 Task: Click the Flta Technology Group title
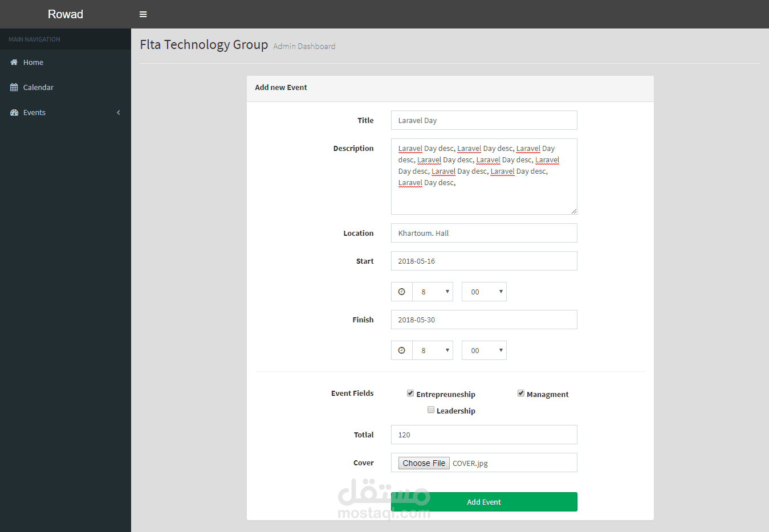[204, 44]
